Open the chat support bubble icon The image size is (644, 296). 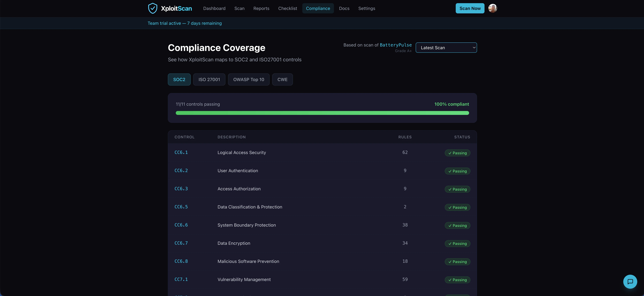pyautogui.click(x=630, y=281)
